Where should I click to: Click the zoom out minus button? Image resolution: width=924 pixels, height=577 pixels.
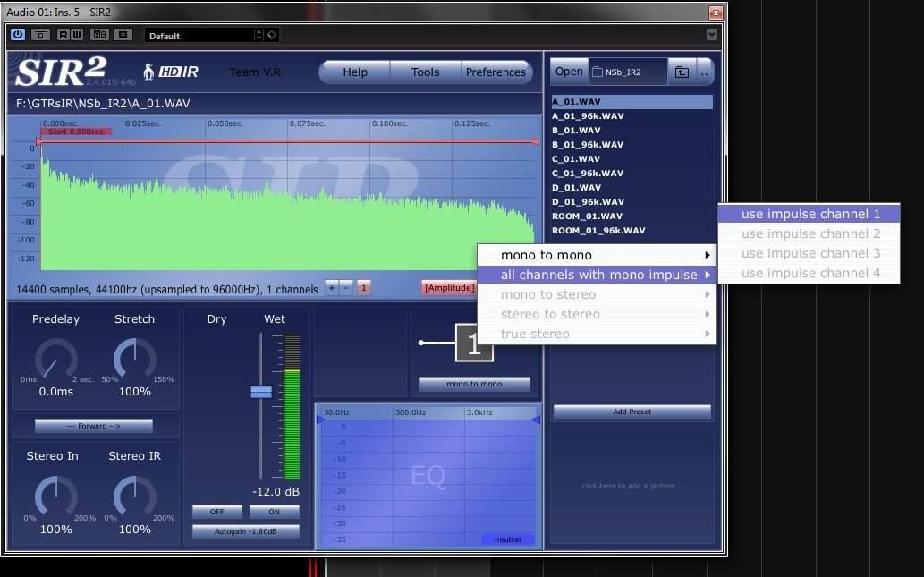point(345,287)
